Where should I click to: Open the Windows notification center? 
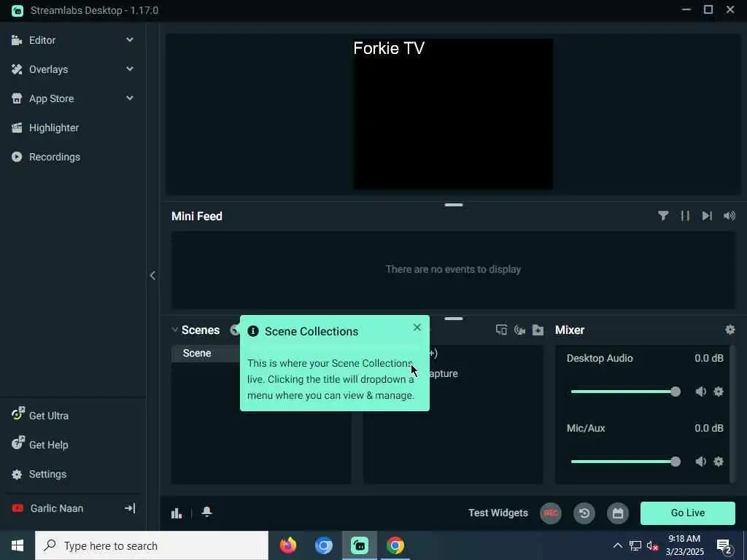coord(724,545)
